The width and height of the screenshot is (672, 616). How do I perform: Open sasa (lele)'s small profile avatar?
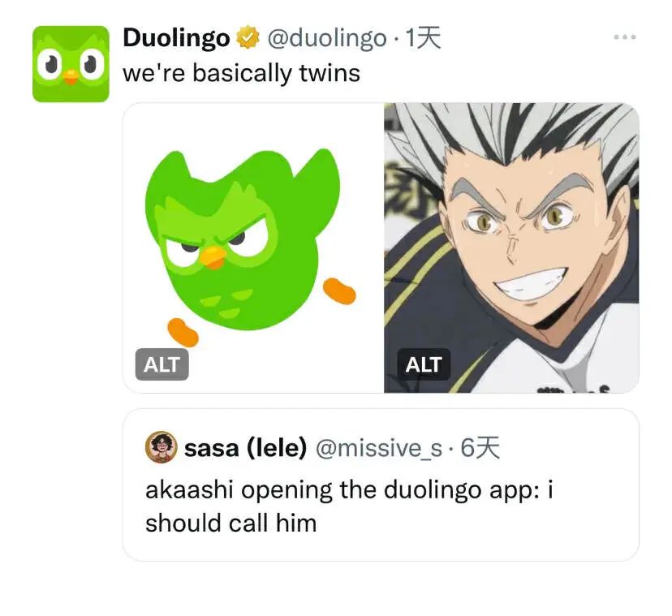162,447
